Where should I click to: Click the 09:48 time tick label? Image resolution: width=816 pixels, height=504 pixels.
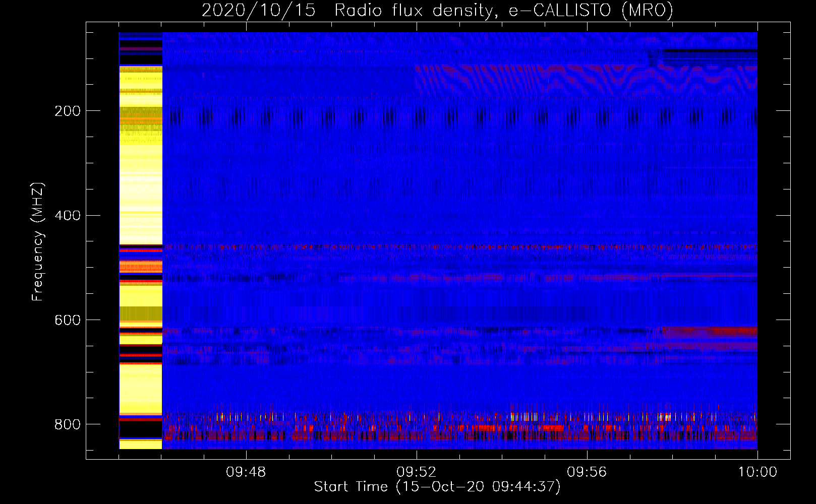tap(246, 472)
